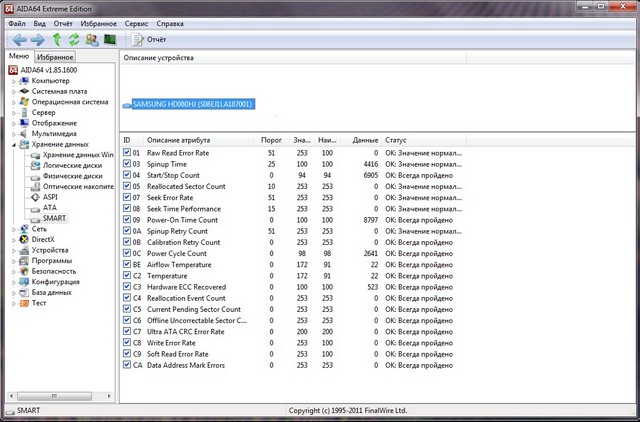Click the report page icon in toolbar
The height and width of the screenshot is (422, 640).
click(x=137, y=40)
